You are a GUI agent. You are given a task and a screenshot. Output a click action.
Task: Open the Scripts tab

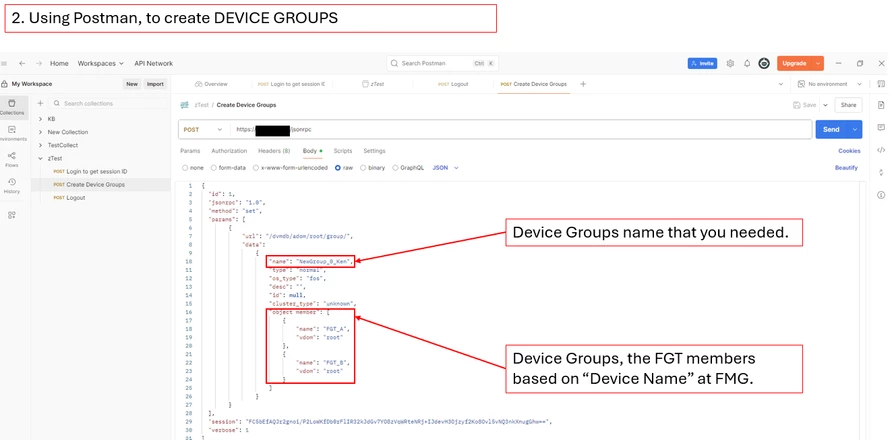(x=343, y=151)
